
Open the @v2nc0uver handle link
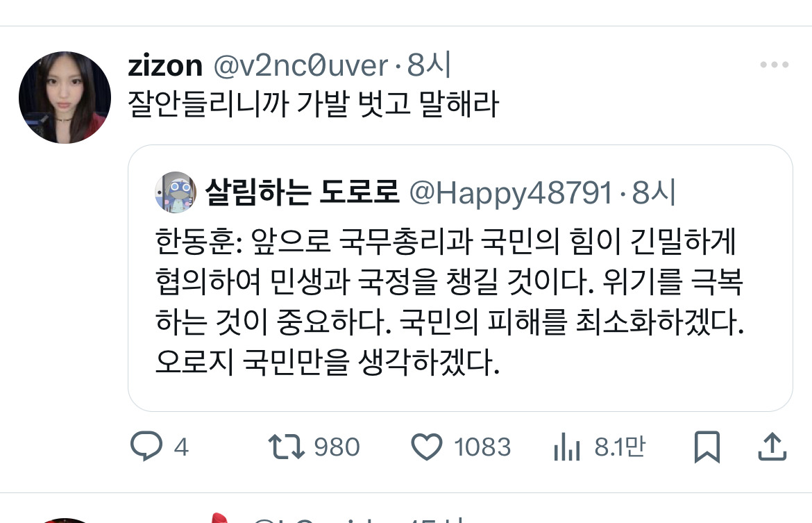[x=301, y=66]
